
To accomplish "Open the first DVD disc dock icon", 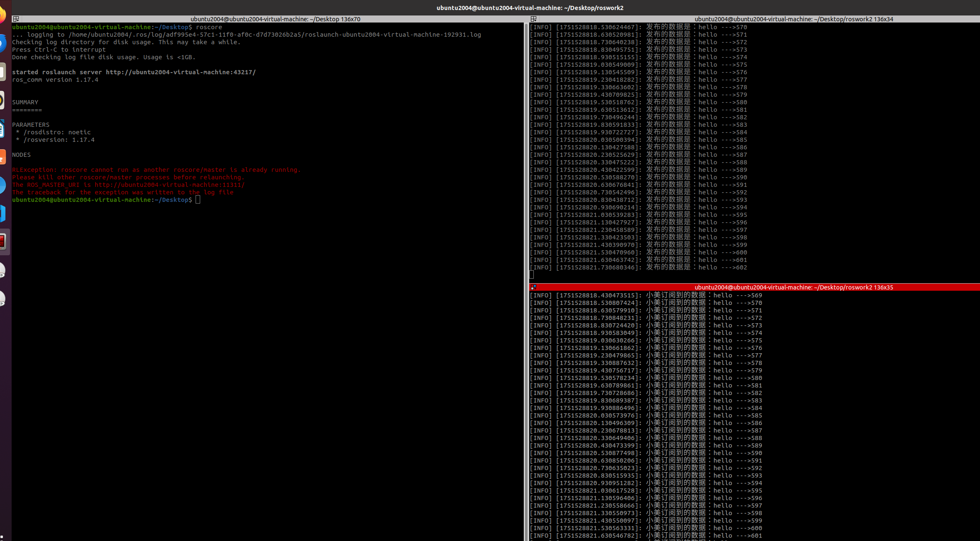I will point(2,270).
